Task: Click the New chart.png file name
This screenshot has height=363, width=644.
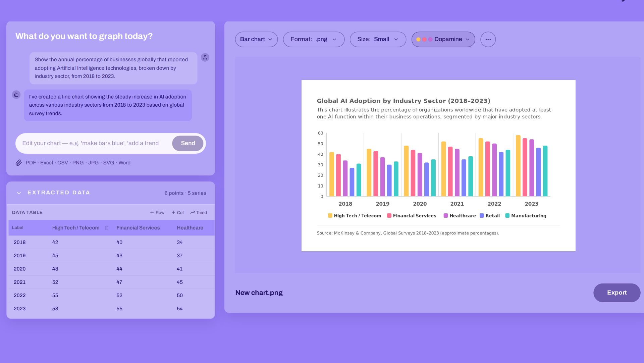Action: point(259,293)
